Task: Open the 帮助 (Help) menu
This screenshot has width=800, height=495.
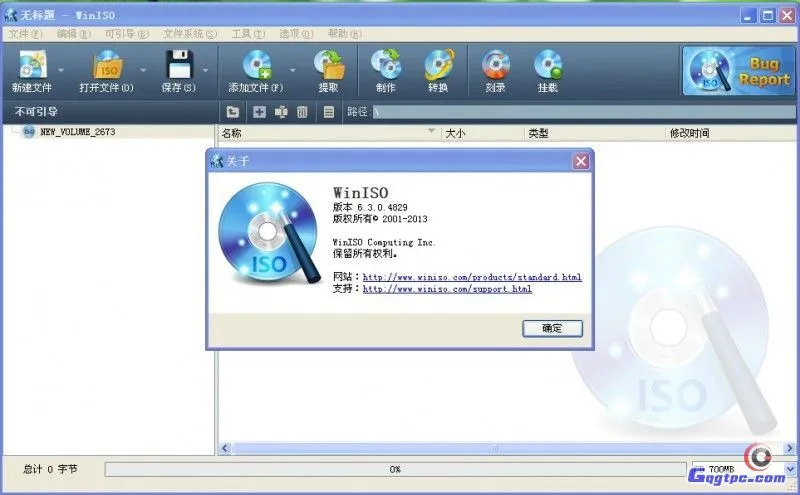Action: [x=344, y=34]
